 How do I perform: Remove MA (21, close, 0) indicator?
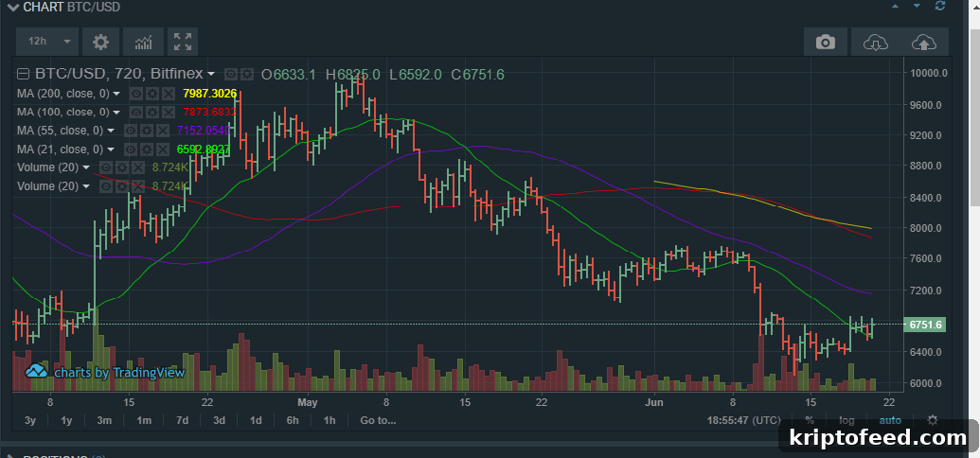pyautogui.click(x=163, y=150)
